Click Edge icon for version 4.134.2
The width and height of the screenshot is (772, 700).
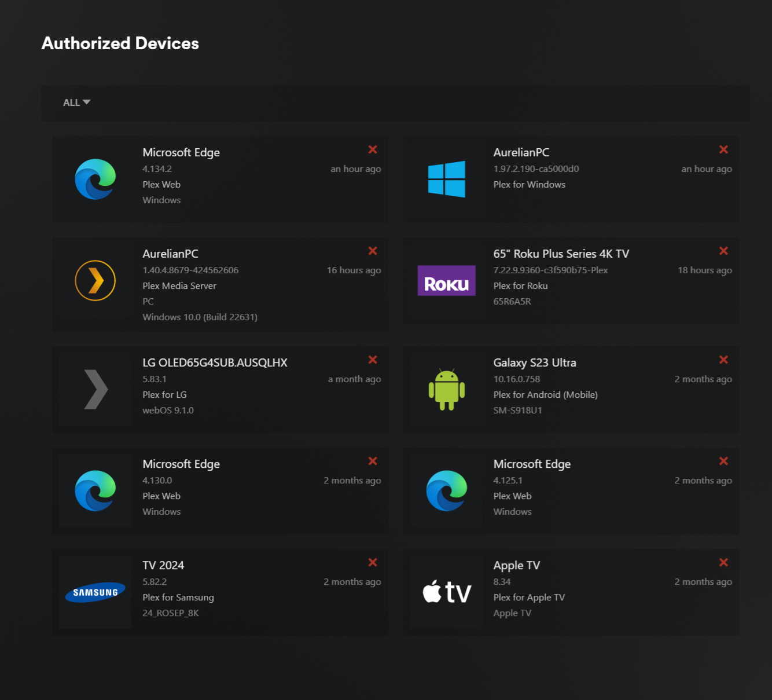(95, 179)
